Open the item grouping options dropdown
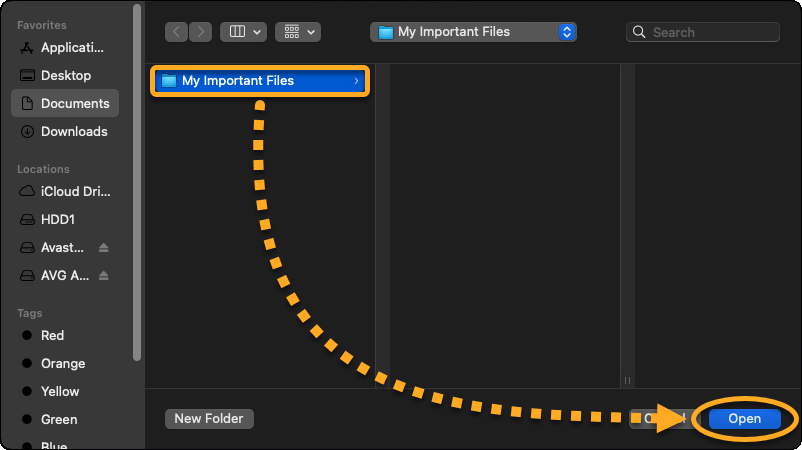Viewport: 802px width, 450px height. [298, 32]
